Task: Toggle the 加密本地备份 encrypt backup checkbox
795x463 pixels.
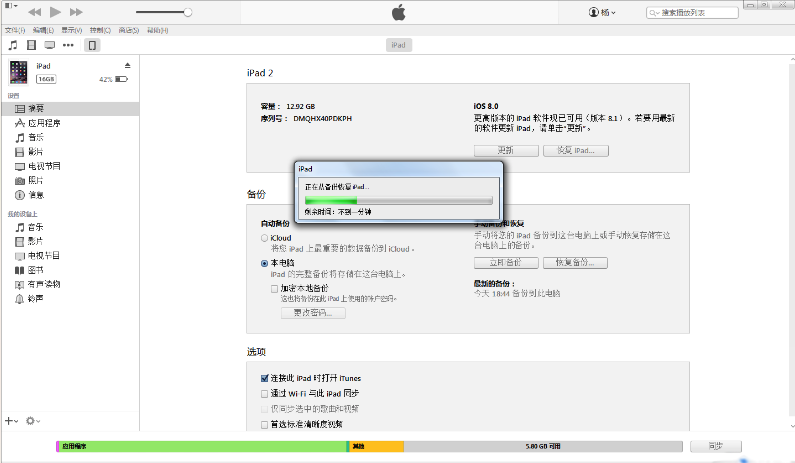Action: point(274,289)
